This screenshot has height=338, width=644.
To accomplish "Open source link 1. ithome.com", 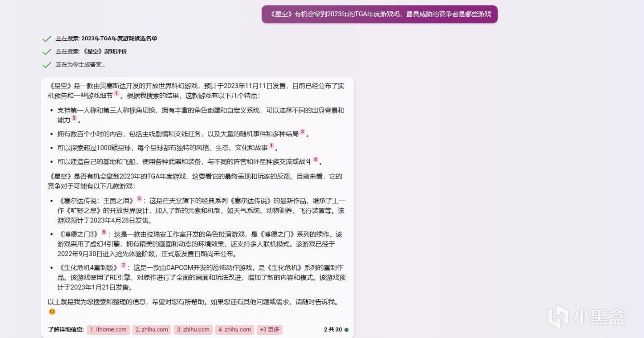I will 108,330.
